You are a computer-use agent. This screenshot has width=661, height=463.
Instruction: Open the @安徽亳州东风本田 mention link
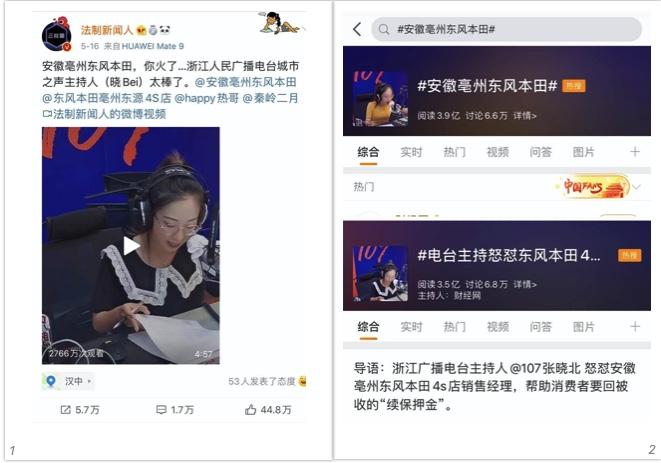coord(245,82)
